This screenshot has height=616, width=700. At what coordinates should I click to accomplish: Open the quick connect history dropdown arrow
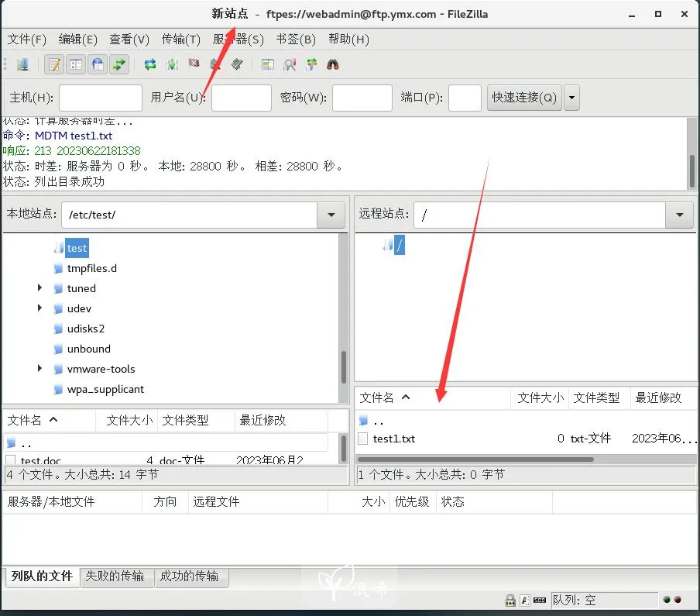pyautogui.click(x=571, y=98)
